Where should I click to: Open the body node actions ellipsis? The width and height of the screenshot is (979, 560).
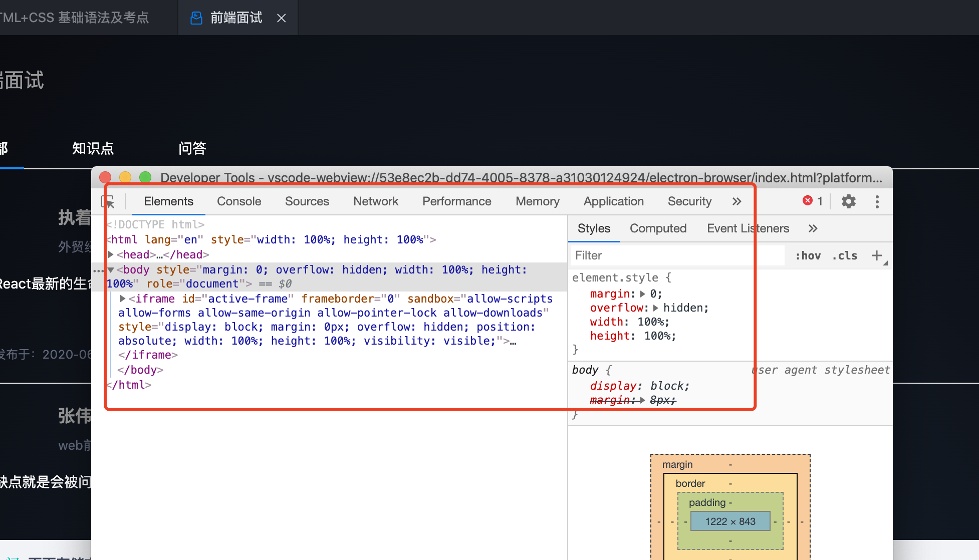coord(98,270)
